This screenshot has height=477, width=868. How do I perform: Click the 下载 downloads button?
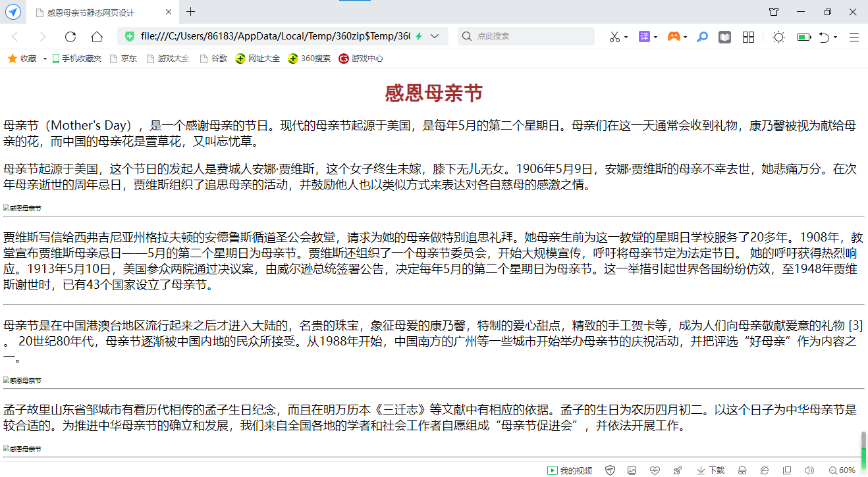(x=711, y=470)
